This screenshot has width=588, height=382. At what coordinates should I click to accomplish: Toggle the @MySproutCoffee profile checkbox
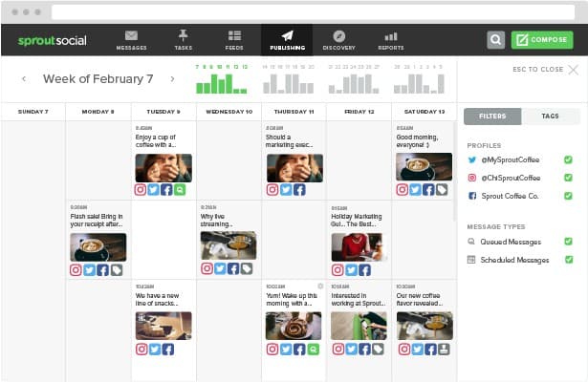[568, 159]
